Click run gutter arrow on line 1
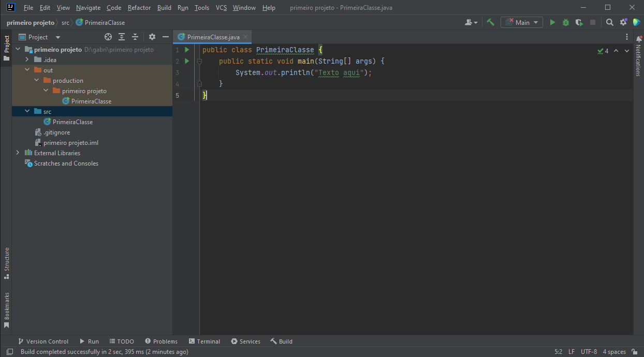The height and width of the screenshot is (357, 644). pos(187,50)
